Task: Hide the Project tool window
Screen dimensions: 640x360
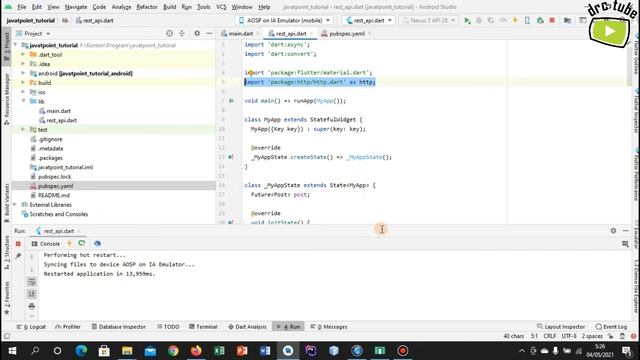Action: point(209,33)
